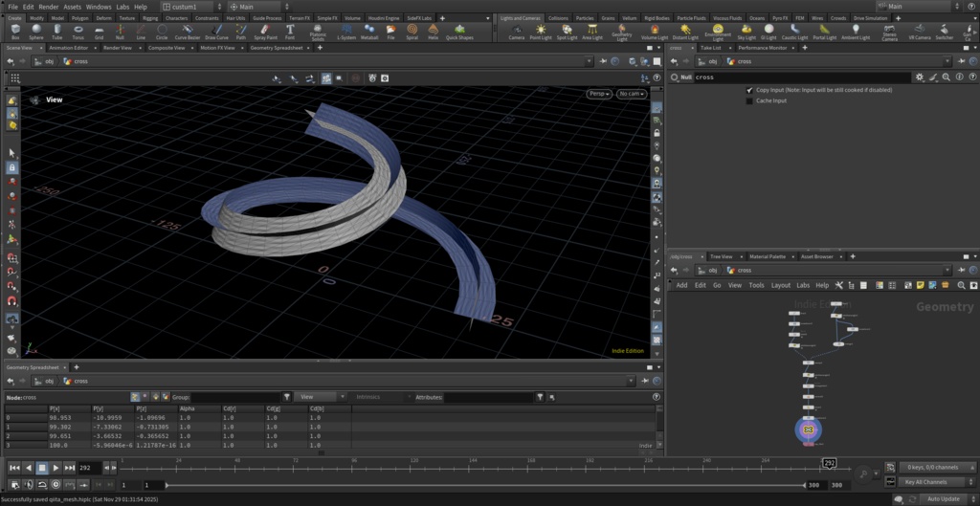Switch to the Material Palette tab
Screen dimensions: 980x506
pos(768,256)
